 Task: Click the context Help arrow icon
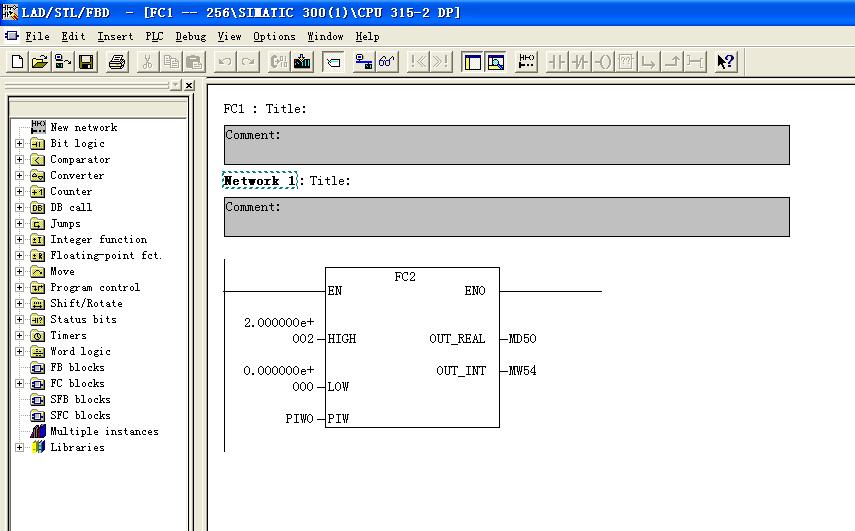tap(726, 62)
